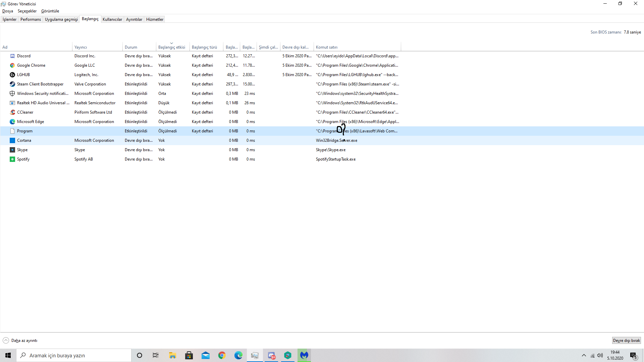Screen dimensions: 644x362
Task: Click the Windows Security notification shield icon
Action: (x=12, y=94)
